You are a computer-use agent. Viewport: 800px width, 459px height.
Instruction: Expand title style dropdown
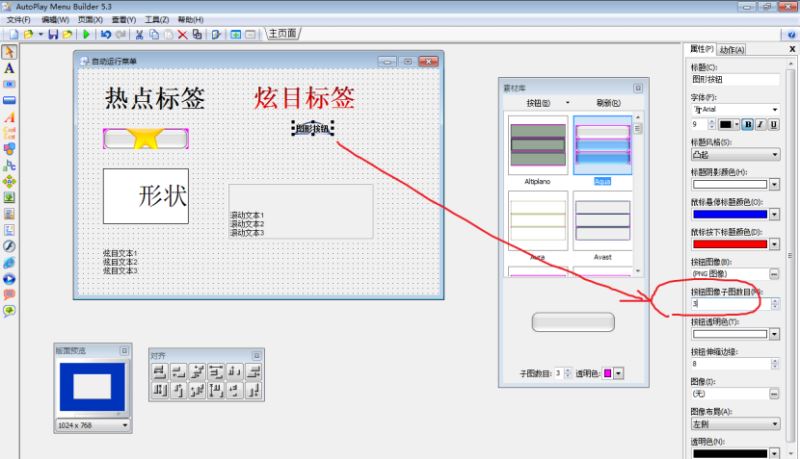pos(775,155)
